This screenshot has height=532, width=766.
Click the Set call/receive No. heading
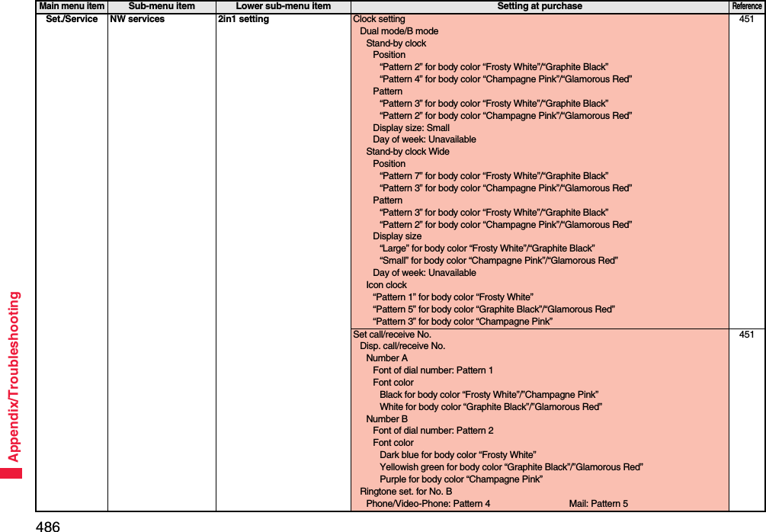[x=391, y=334]
